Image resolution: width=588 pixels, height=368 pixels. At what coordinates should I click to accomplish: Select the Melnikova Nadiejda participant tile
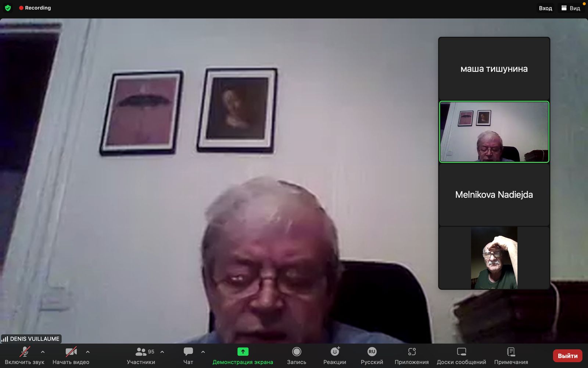(x=494, y=195)
